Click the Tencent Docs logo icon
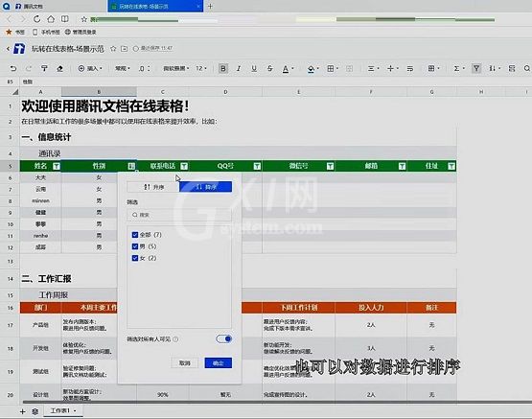The image size is (532, 419). click(x=19, y=49)
